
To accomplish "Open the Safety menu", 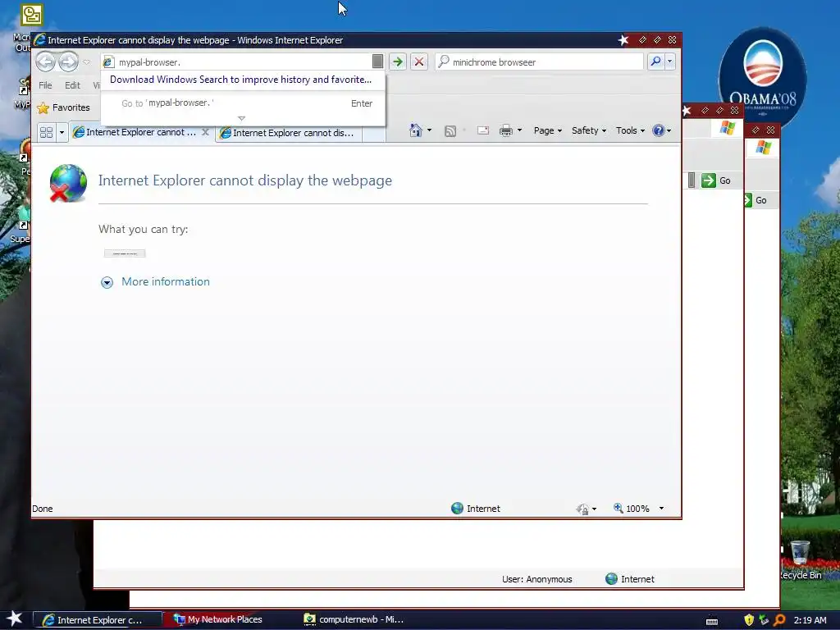I will [589, 130].
